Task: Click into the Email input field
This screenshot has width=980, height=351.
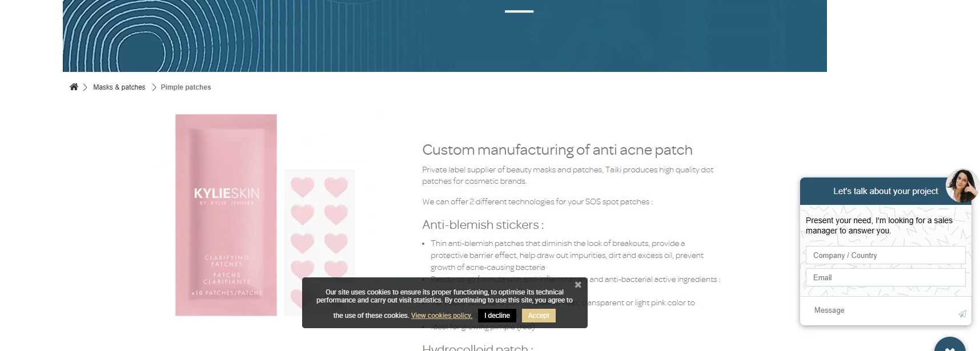Action: (885, 277)
